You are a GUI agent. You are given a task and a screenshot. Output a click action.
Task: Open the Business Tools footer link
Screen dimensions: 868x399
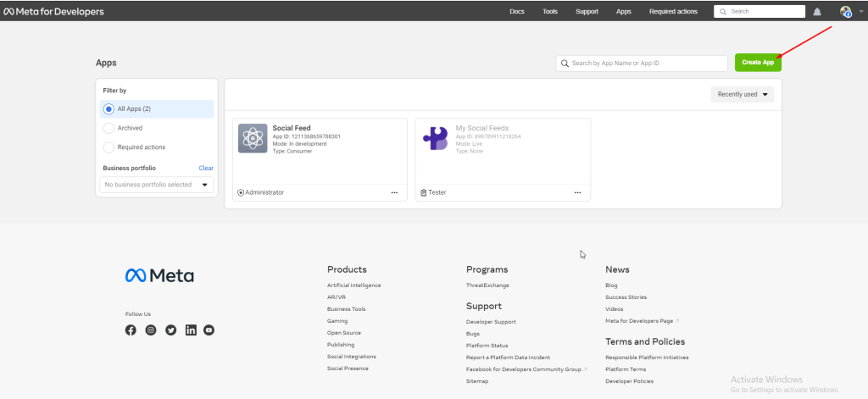point(347,309)
